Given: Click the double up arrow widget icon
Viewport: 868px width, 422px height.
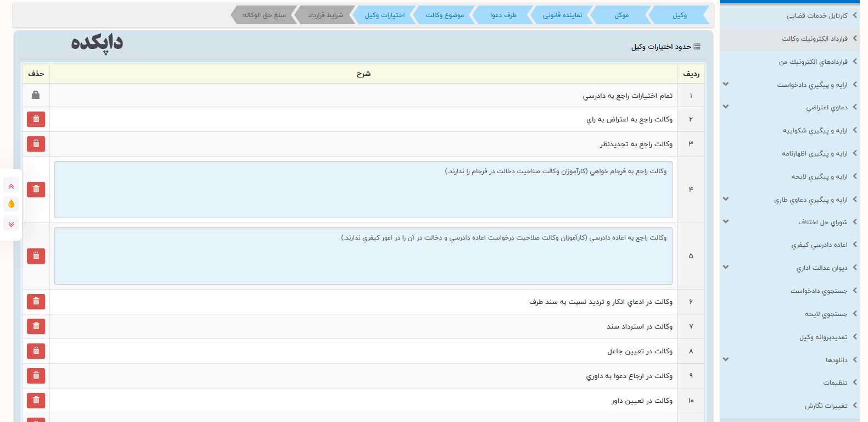Looking at the screenshot, I should click(11, 187).
